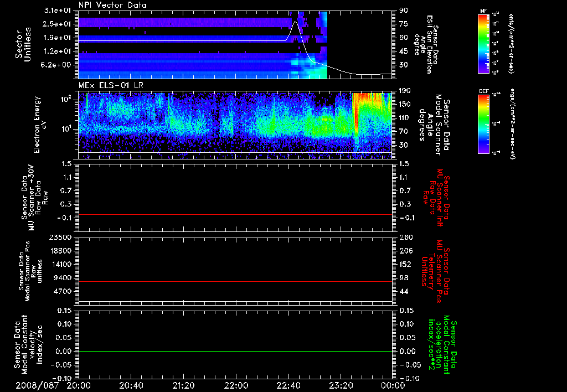
Task: Click the "DEF" label above the color bar
Action: (483, 91)
